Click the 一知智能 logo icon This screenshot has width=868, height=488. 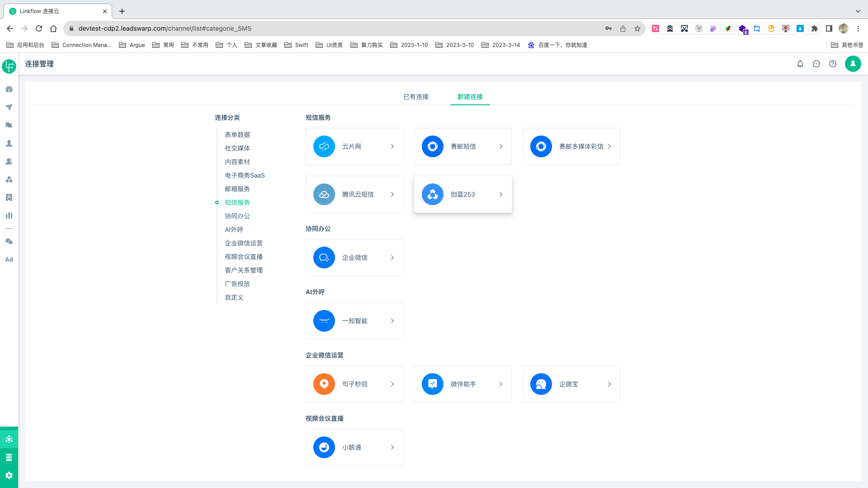click(x=324, y=321)
